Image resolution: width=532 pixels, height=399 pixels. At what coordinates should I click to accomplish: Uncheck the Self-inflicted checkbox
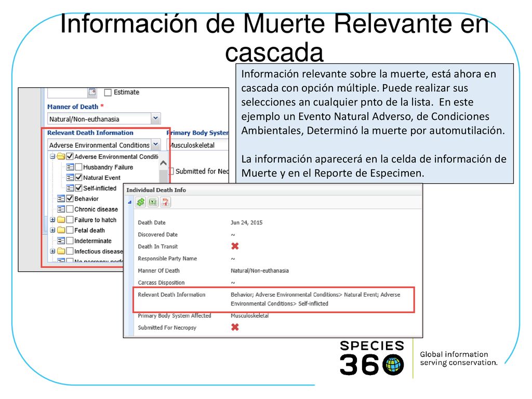click(79, 188)
